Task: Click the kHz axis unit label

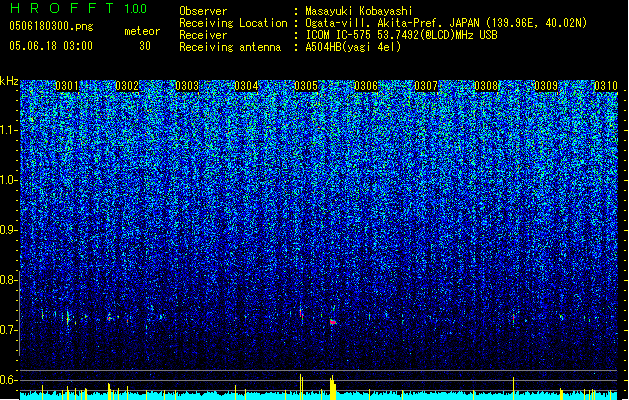Action: pyautogui.click(x=9, y=81)
